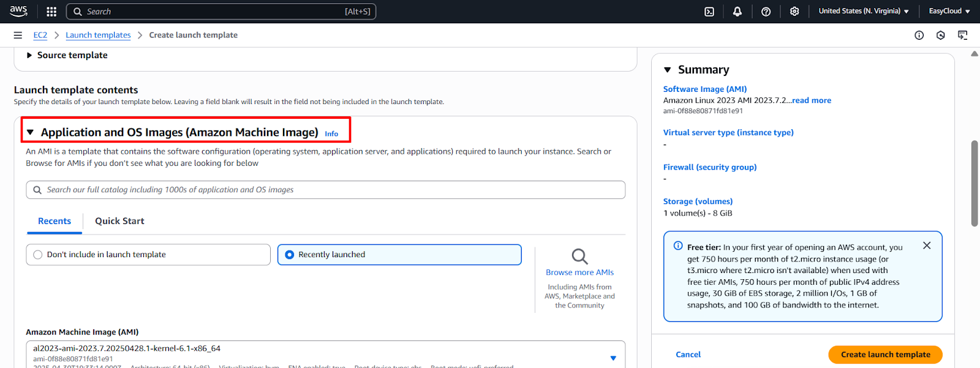Select the Recently launched radio option
The height and width of the screenshot is (368, 980).
click(x=399, y=255)
